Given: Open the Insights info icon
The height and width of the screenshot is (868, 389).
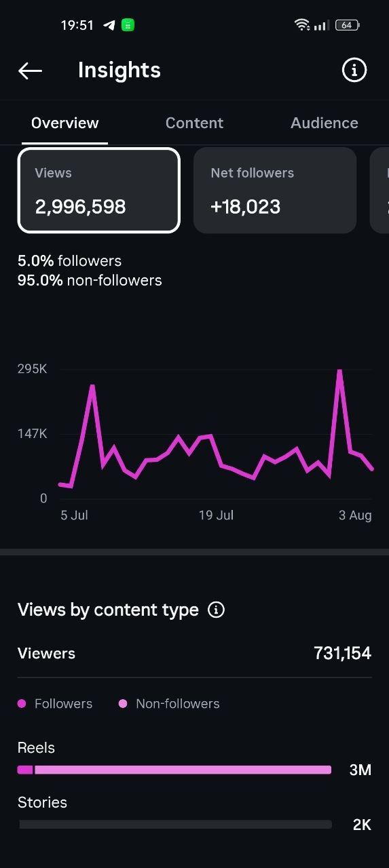Looking at the screenshot, I should (354, 70).
